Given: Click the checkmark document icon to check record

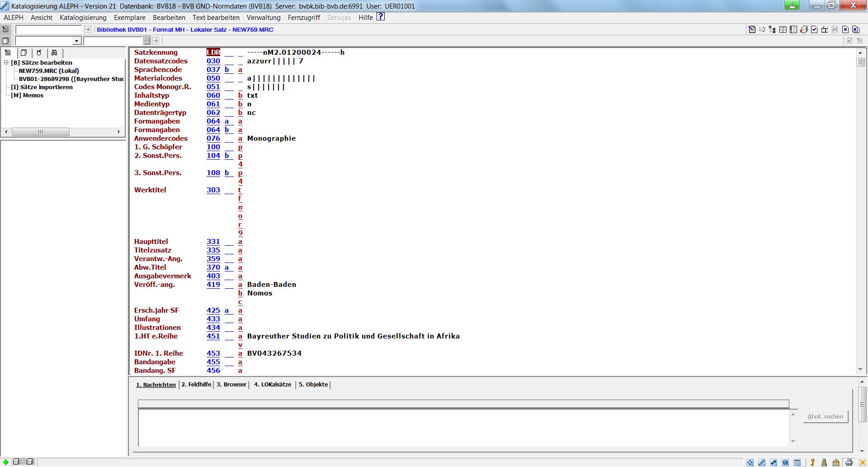Looking at the screenshot, I should (814, 29).
